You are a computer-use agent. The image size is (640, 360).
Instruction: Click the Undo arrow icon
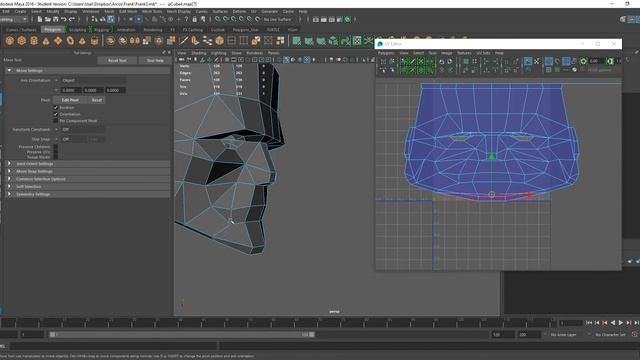click(x=64, y=19)
